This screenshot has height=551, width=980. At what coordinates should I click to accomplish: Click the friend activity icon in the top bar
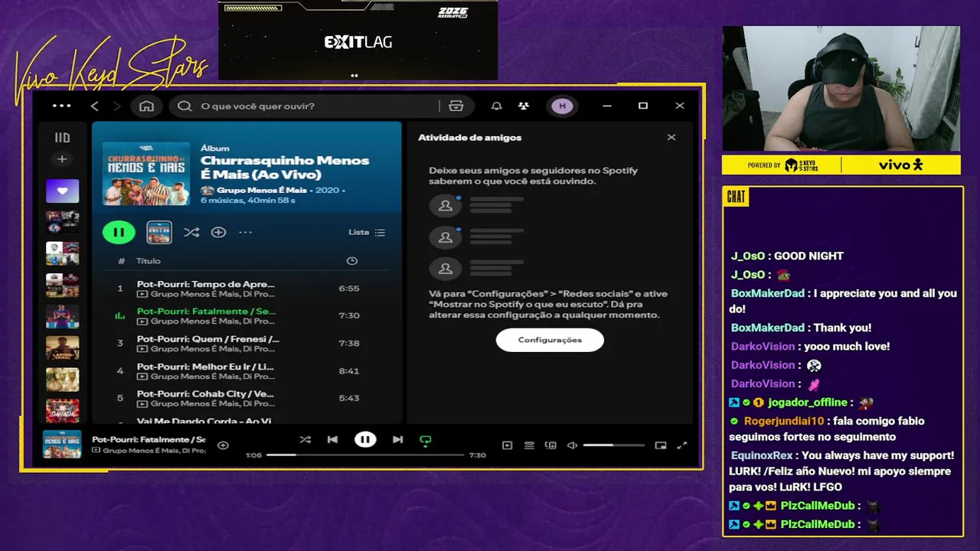click(x=524, y=106)
